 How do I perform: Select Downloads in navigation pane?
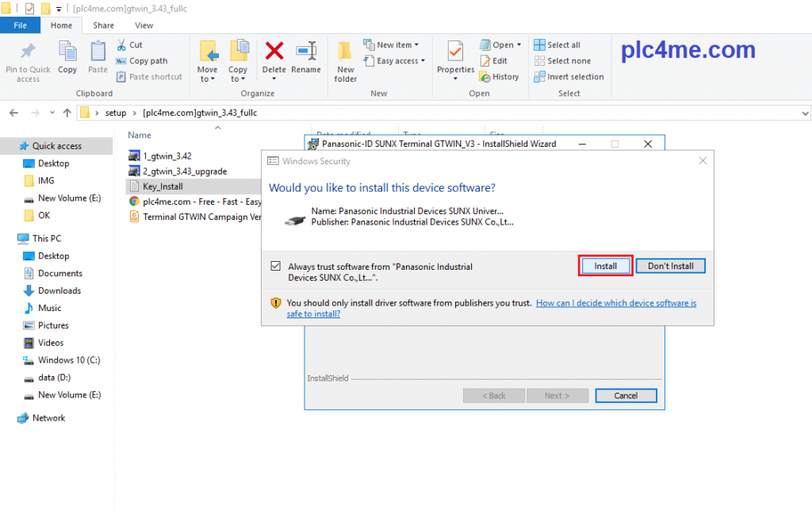coord(59,290)
